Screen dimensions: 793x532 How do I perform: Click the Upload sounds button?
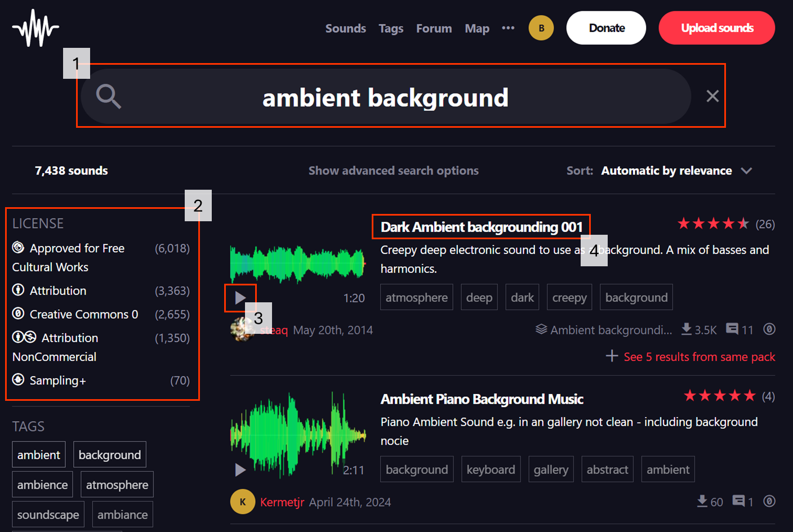pos(717,28)
